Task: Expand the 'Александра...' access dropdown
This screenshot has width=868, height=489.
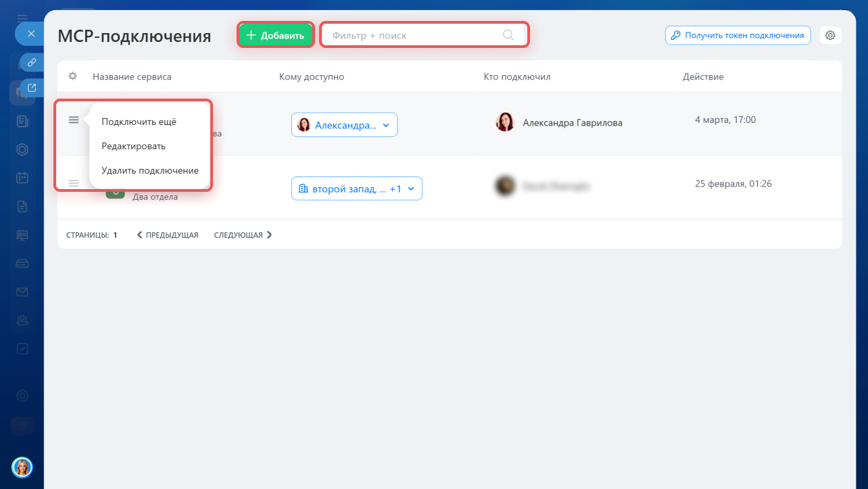Action: click(x=344, y=125)
